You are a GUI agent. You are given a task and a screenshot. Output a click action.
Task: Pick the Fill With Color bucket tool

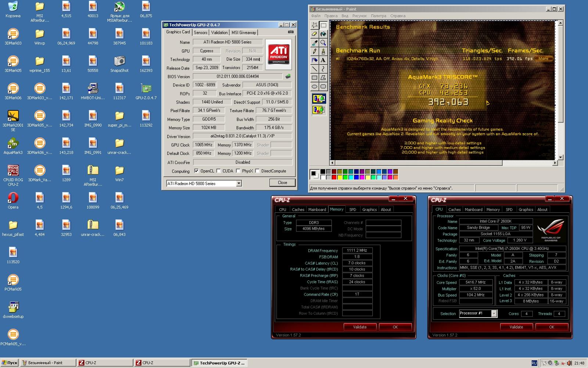point(323,34)
